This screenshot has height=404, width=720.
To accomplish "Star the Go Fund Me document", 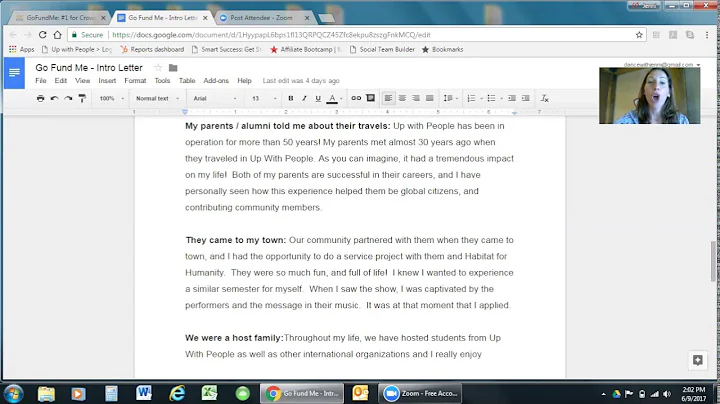I will (x=158, y=68).
